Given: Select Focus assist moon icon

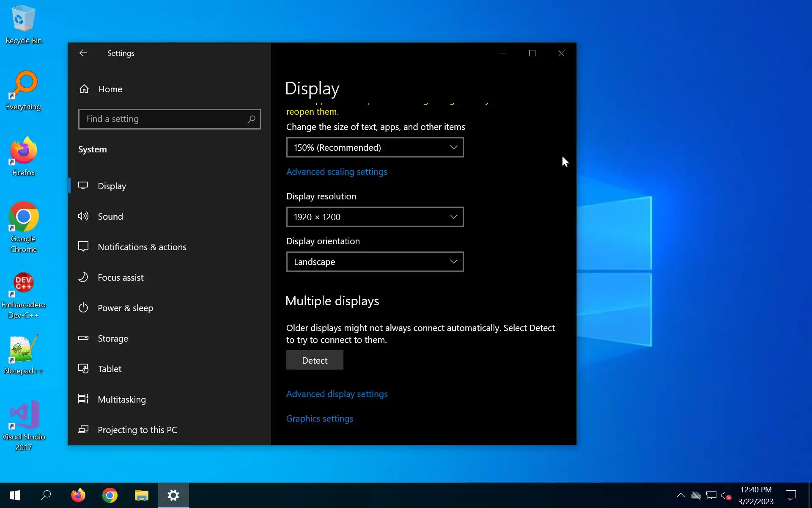Looking at the screenshot, I should [x=83, y=277].
